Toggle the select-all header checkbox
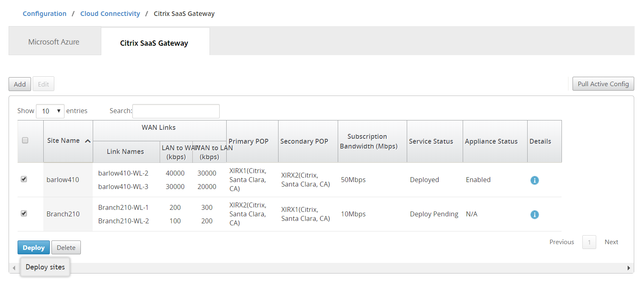Viewport: 644px width, 287px height. (25, 140)
